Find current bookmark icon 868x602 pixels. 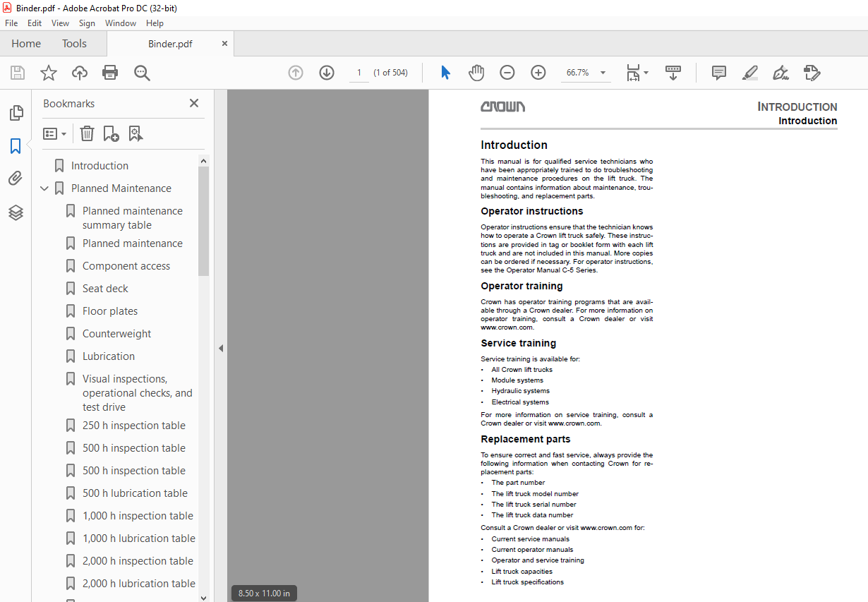click(x=135, y=133)
